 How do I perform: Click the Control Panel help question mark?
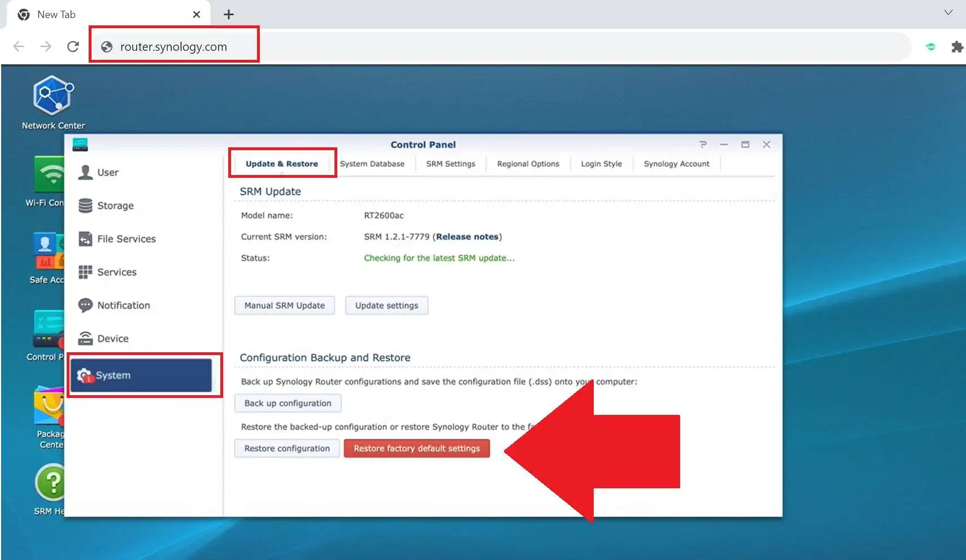703,145
